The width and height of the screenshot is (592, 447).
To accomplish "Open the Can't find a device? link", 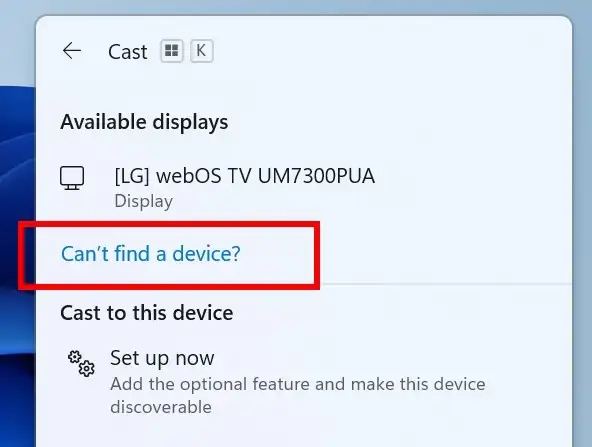I will click(x=151, y=254).
